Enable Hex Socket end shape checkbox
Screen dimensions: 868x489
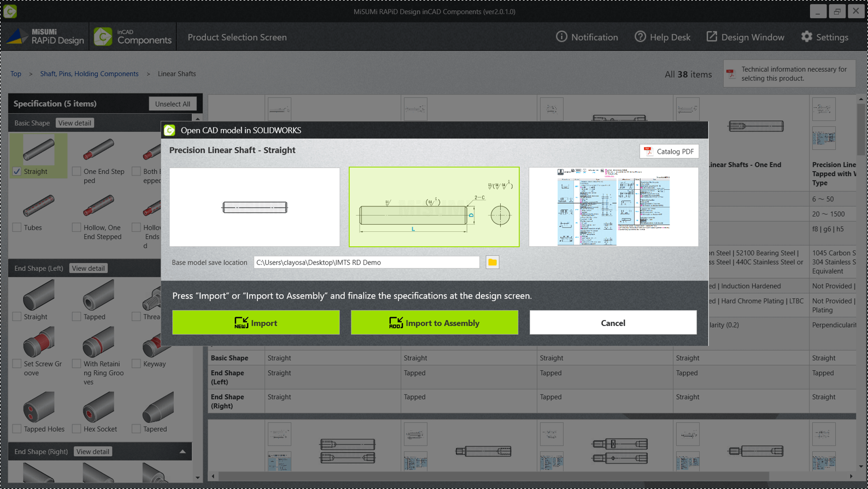coord(77,429)
